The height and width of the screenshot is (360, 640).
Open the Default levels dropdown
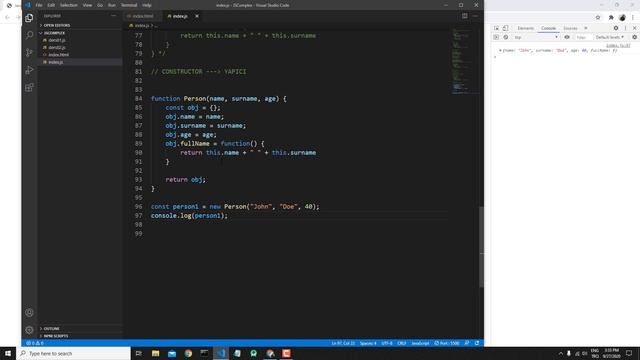pos(610,37)
